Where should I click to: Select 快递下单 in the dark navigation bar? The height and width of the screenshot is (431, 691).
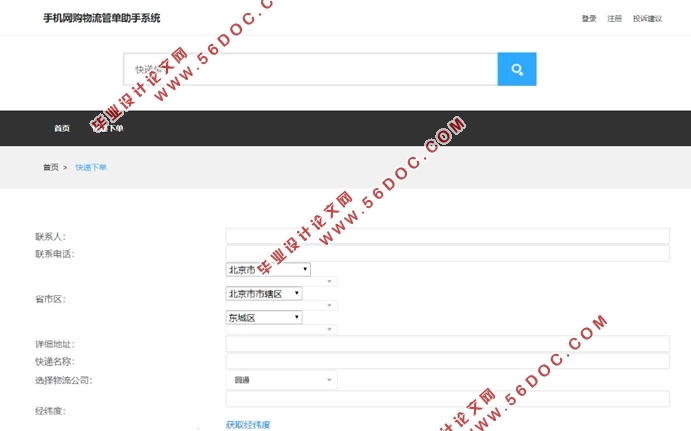click(108, 128)
